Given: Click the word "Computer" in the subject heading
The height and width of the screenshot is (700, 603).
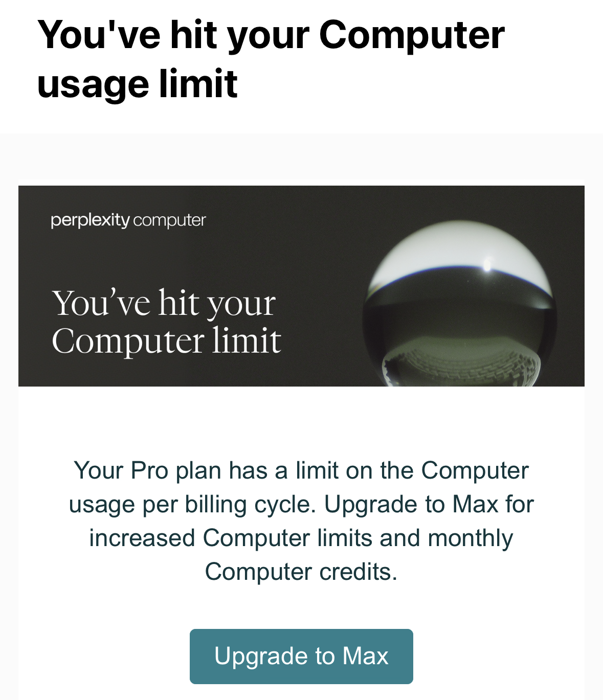Looking at the screenshot, I should point(412,35).
